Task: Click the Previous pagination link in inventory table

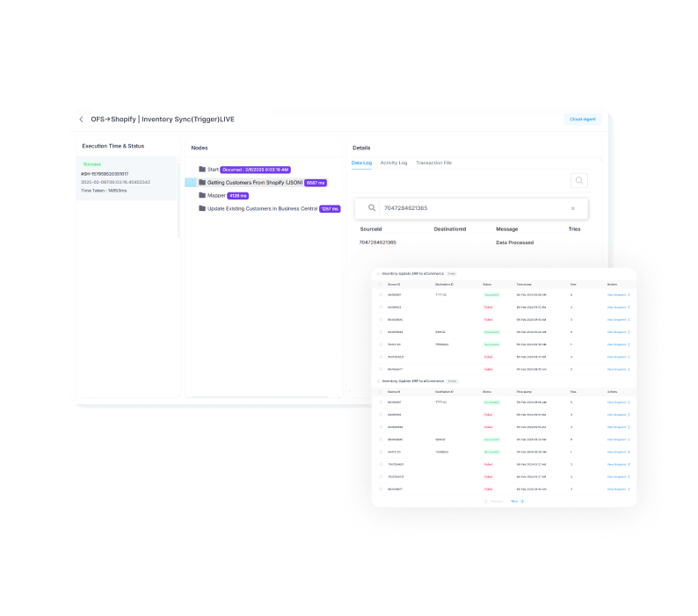Action: (x=497, y=501)
